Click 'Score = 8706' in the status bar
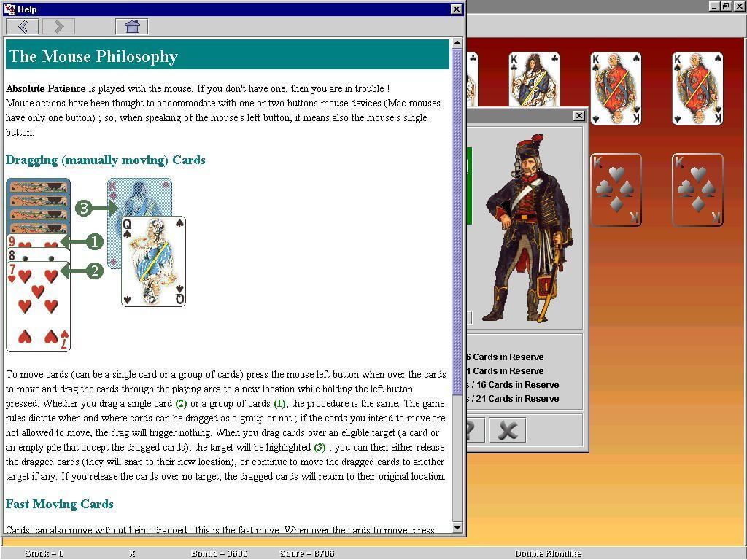This screenshot has width=747, height=560. 306,553
